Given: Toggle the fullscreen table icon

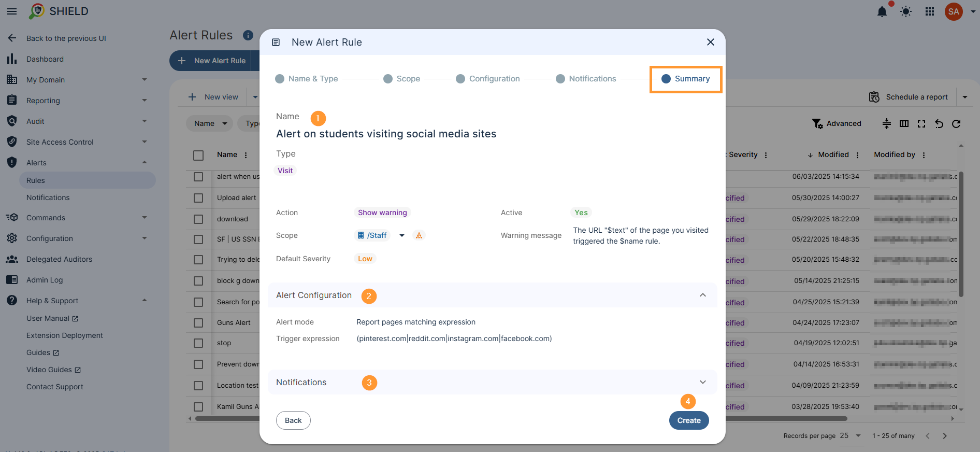Looking at the screenshot, I should click(921, 123).
